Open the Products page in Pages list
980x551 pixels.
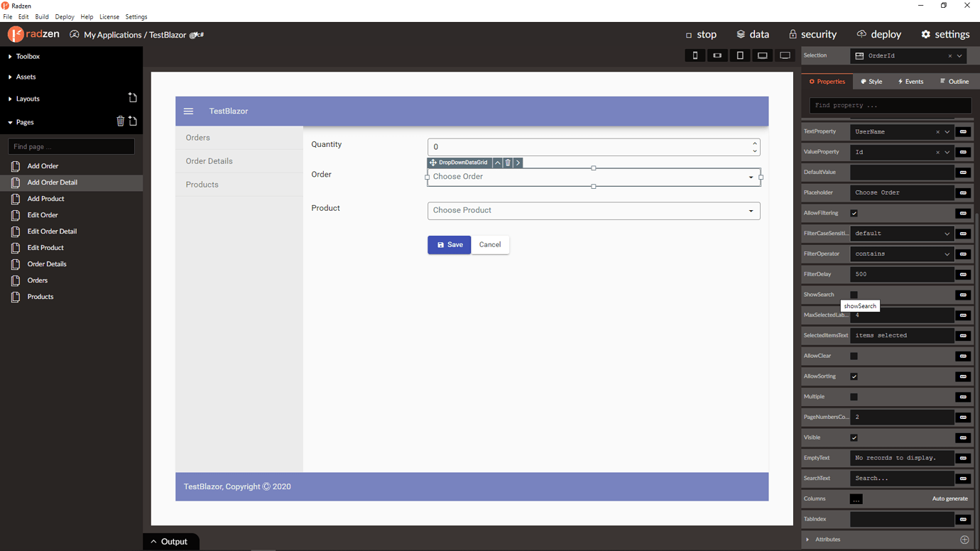coord(40,297)
